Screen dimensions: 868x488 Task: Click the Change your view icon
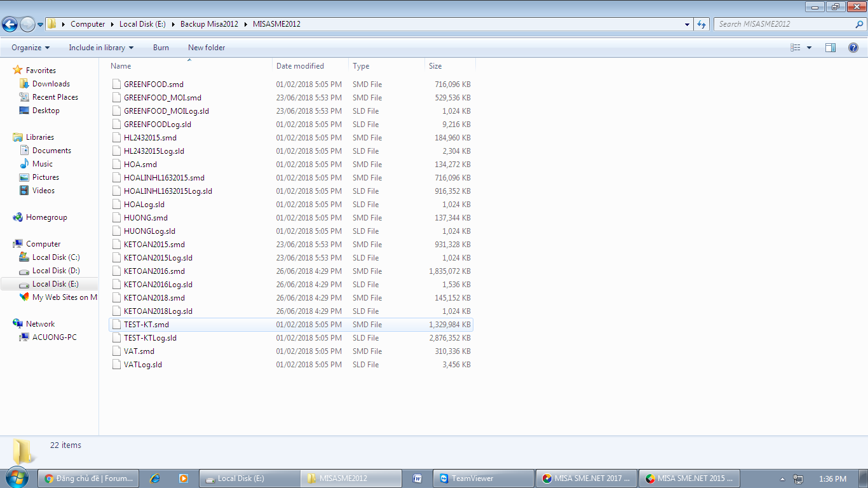tap(796, 48)
